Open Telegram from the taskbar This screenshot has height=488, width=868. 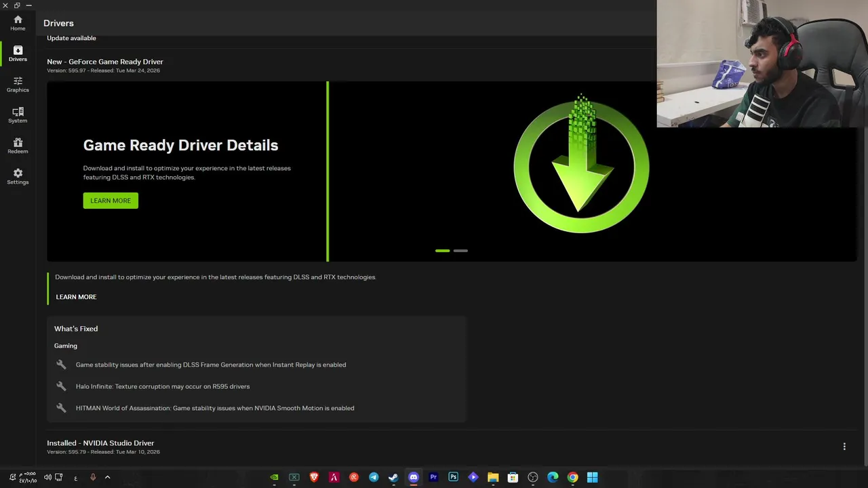(374, 477)
